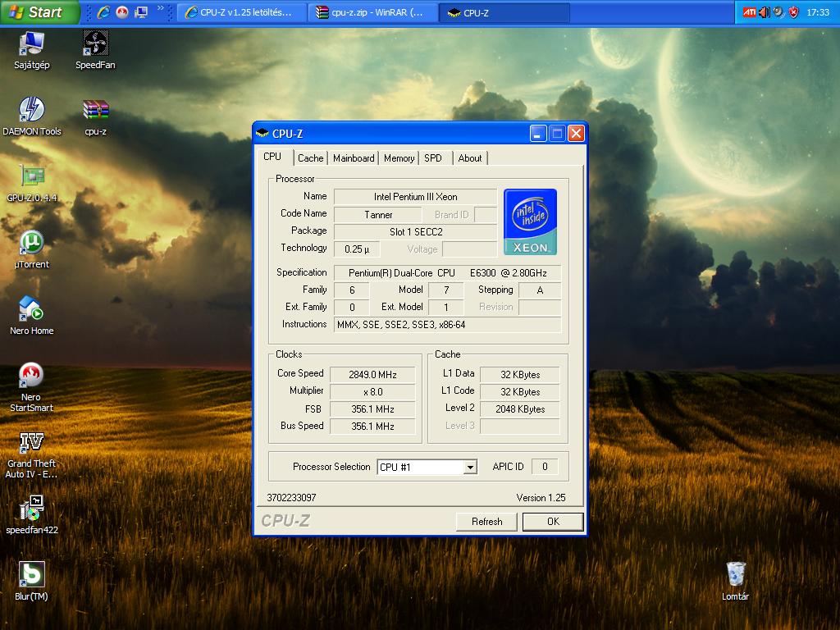
Task: Close the CPU-Z window
Action: coord(576,134)
